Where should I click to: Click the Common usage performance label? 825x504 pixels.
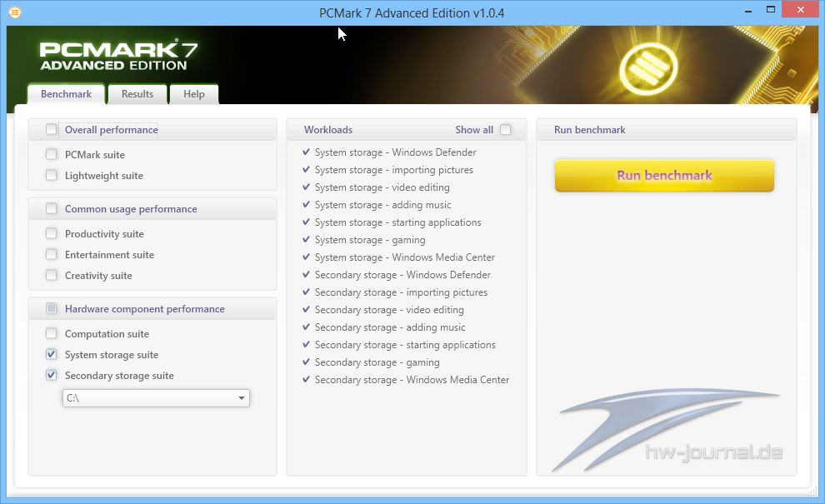click(x=131, y=209)
